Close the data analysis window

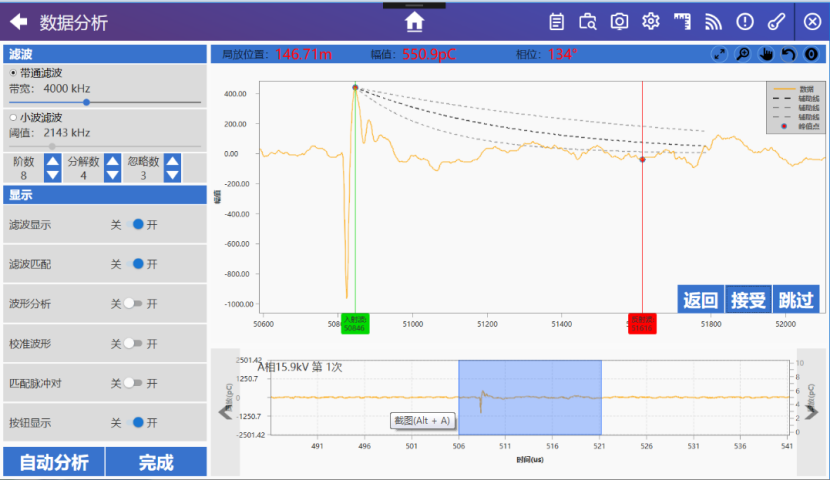click(812, 22)
